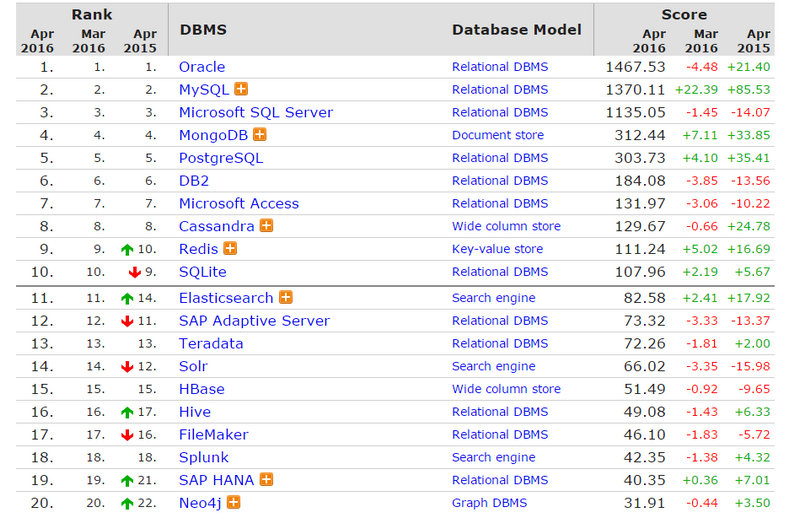Click Search engine in the Splunk row

(x=493, y=457)
